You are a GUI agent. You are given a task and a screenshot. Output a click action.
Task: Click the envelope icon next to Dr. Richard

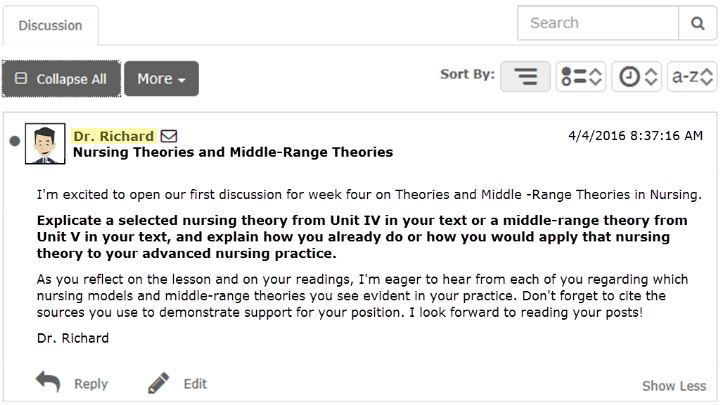click(169, 136)
